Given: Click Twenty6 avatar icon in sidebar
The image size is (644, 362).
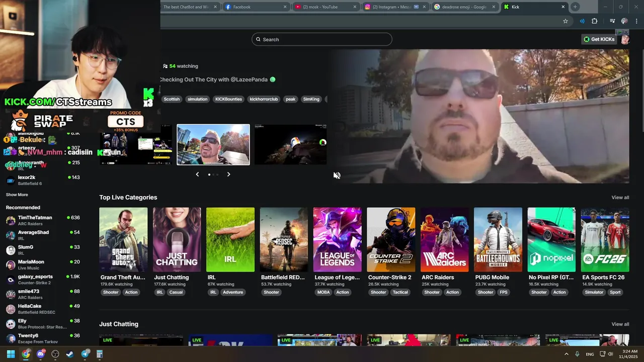Looking at the screenshot, I should [x=11, y=338].
